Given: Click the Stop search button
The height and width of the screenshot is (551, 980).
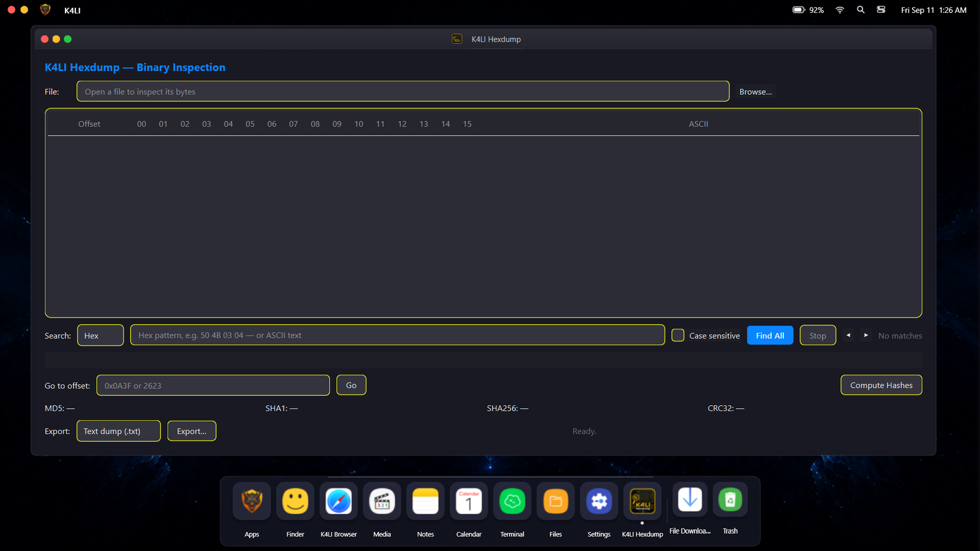Looking at the screenshot, I should 818,335.
